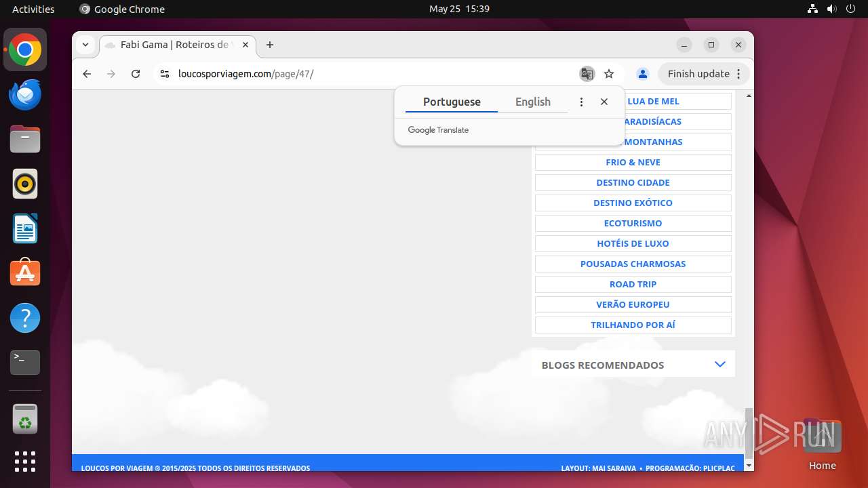
Task: Open the volume icon in system tray
Action: 832,9
